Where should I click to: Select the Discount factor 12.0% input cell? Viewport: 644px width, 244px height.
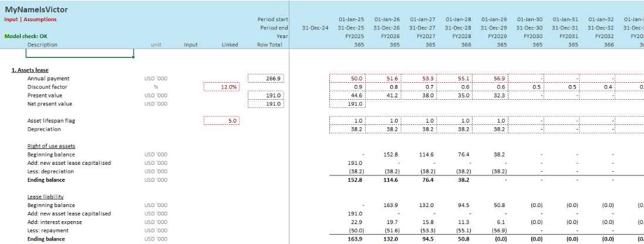click(221, 87)
